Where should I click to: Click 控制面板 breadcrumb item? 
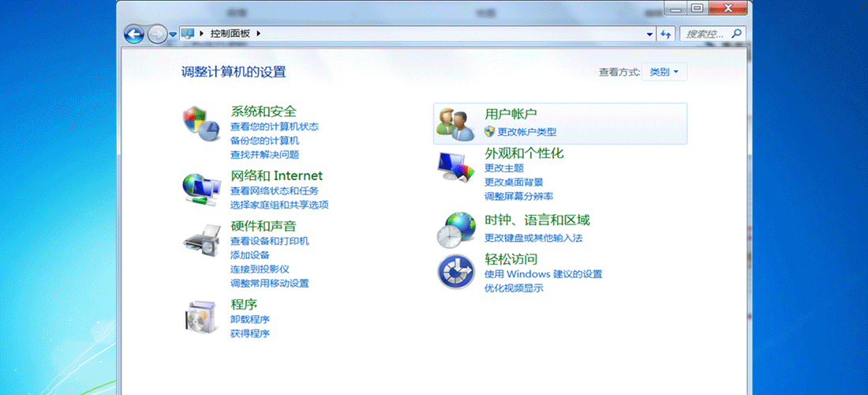point(230,34)
